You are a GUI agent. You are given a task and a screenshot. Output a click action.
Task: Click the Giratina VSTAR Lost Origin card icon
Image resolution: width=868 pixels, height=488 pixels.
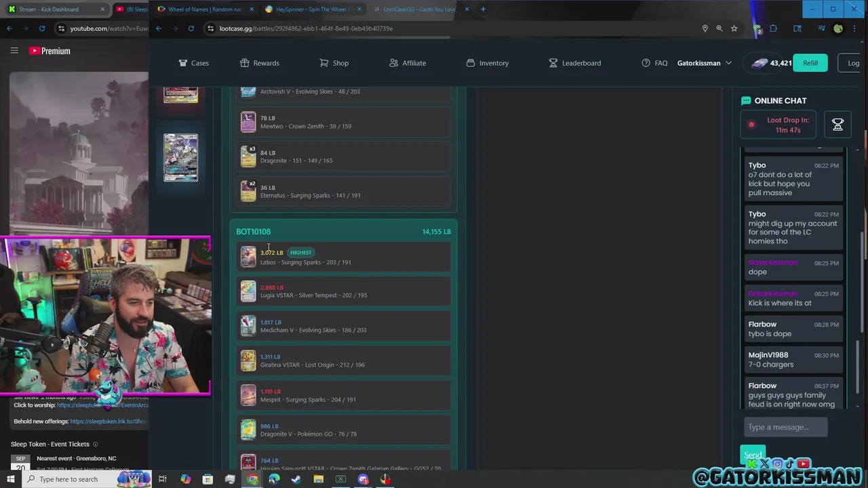248,361
